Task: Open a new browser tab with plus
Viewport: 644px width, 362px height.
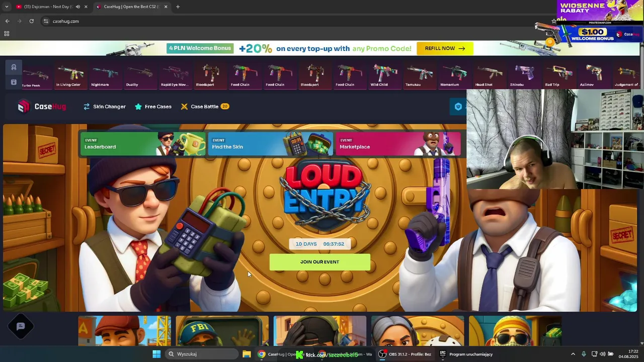Action: 178,7
